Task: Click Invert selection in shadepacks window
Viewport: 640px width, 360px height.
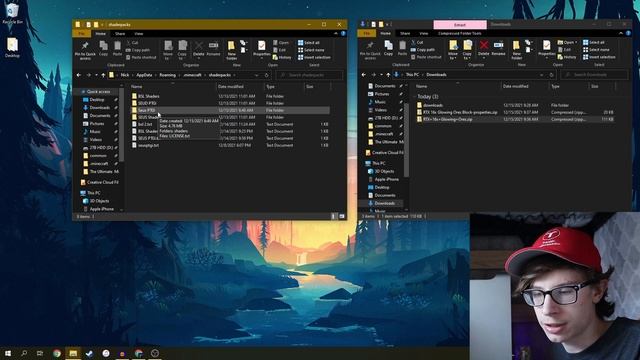Action: 314,57
